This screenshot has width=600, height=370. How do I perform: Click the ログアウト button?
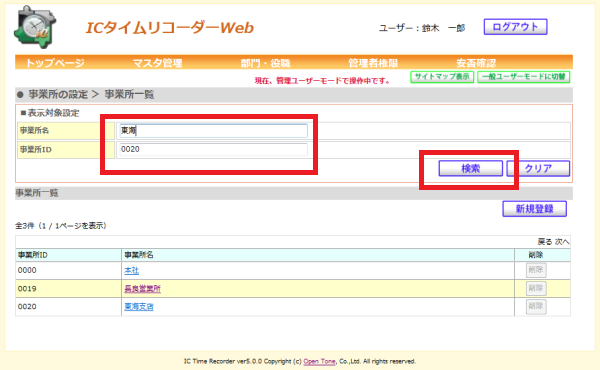(515, 27)
